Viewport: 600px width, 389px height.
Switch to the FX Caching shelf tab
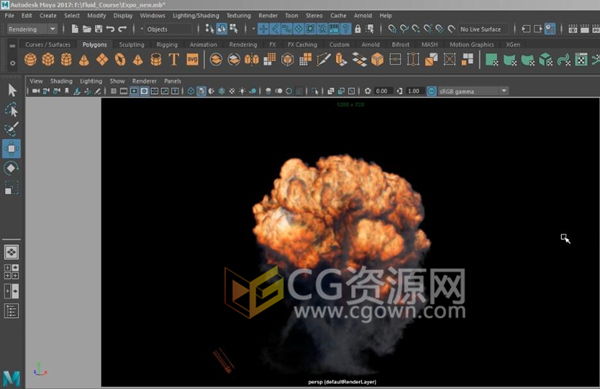click(x=302, y=45)
